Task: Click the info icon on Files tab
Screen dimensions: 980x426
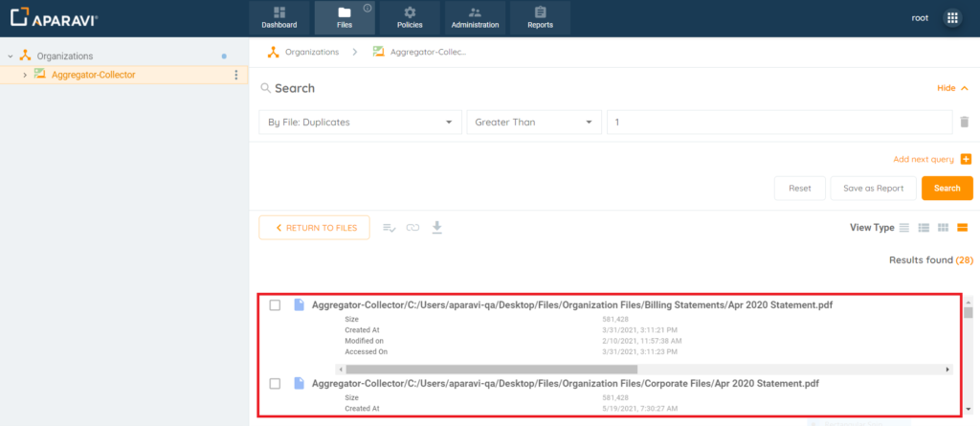Action: [x=367, y=8]
